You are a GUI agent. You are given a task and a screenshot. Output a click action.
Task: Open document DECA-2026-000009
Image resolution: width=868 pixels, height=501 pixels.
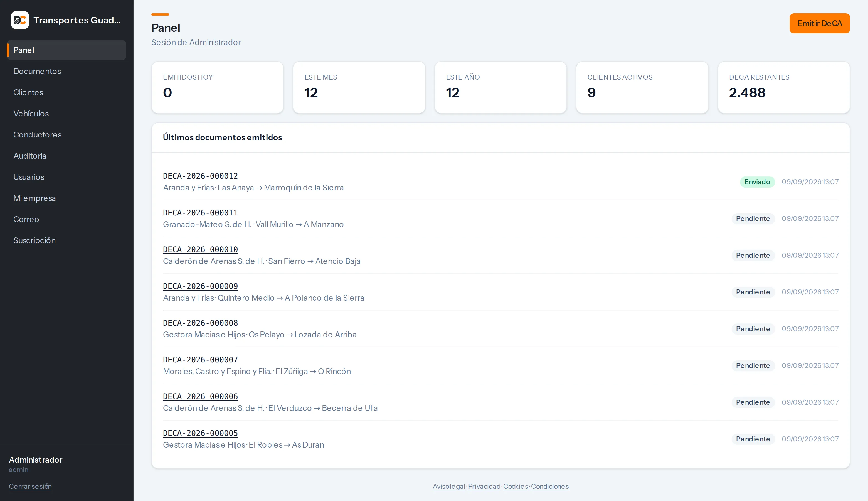(x=201, y=286)
